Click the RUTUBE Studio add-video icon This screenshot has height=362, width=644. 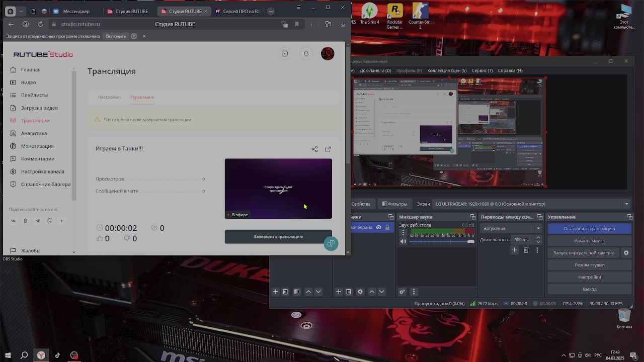[285, 54]
